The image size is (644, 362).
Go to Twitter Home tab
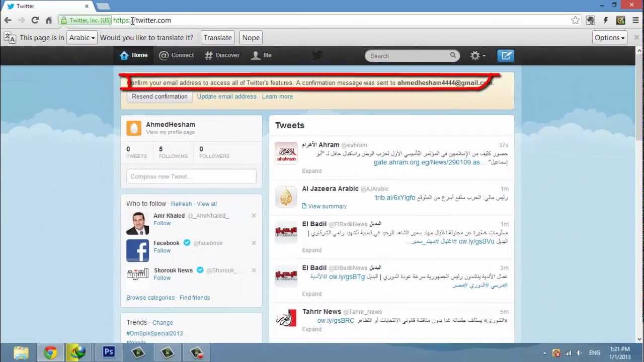[x=134, y=55]
